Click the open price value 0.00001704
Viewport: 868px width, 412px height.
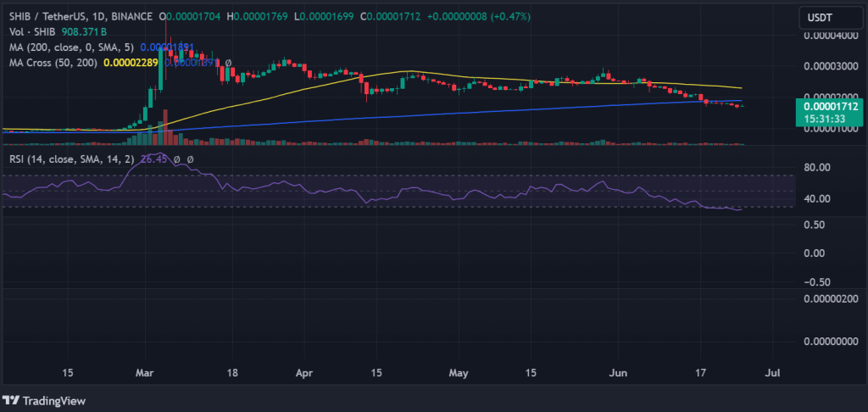pos(194,17)
